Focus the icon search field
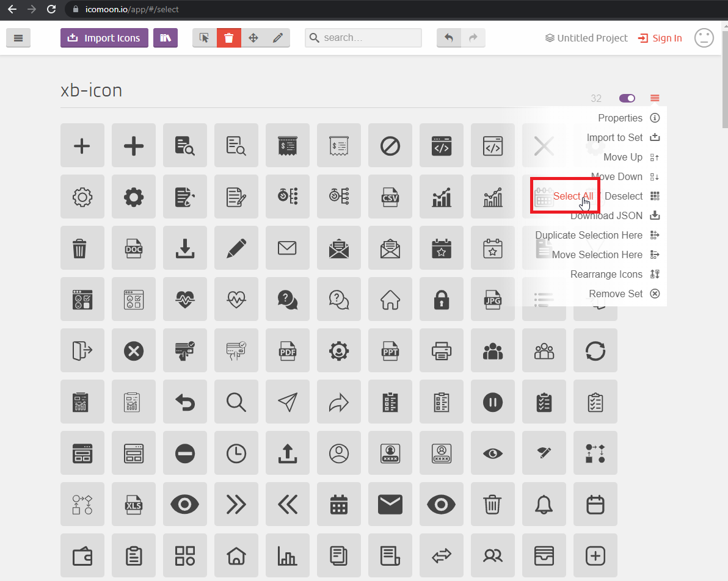This screenshot has height=581, width=728. (363, 38)
